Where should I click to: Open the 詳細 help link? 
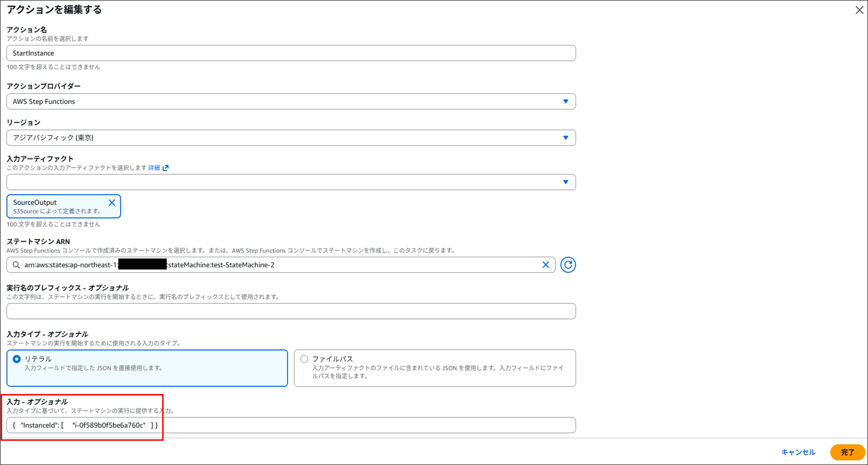(x=154, y=168)
